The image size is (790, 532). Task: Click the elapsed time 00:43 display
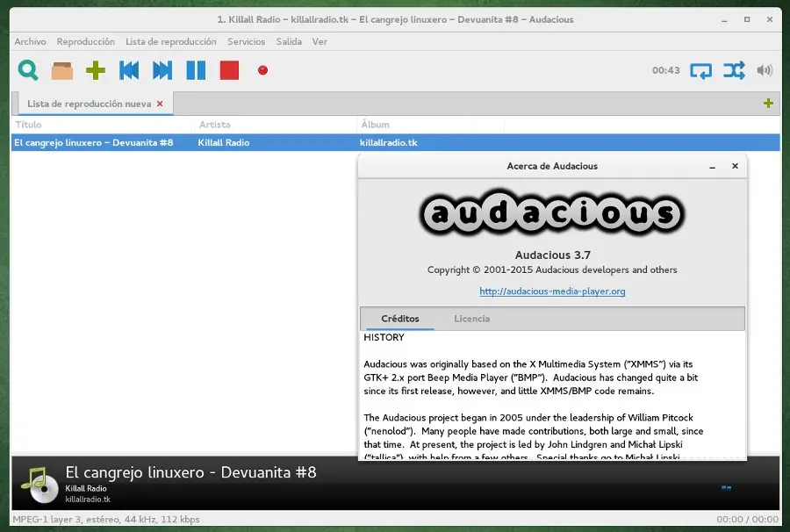(x=665, y=70)
